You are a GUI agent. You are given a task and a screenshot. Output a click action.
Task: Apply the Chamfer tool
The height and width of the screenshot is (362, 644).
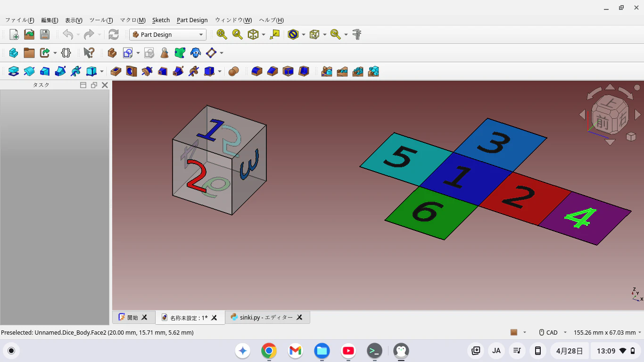tap(272, 71)
